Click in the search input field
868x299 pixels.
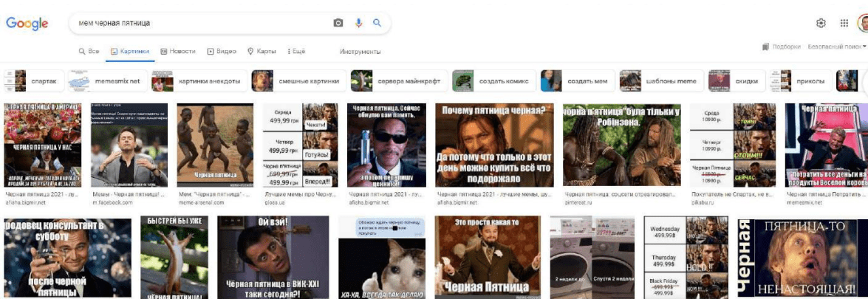pyautogui.click(x=199, y=23)
